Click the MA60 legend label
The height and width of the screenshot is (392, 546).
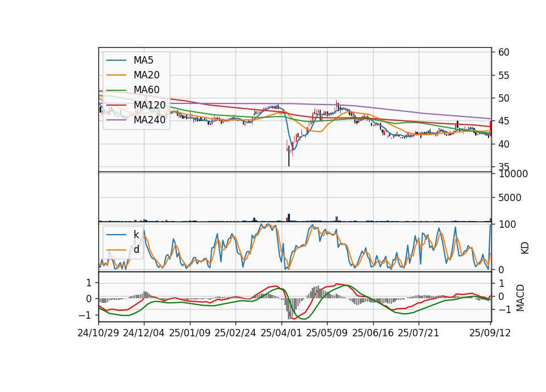tap(146, 90)
